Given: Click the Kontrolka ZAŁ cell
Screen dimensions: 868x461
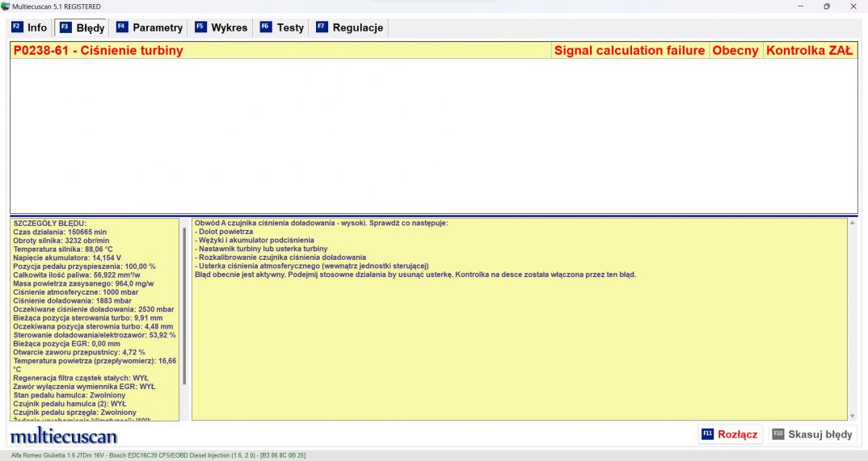Looking at the screenshot, I should pyautogui.click(x=810, y=50).
